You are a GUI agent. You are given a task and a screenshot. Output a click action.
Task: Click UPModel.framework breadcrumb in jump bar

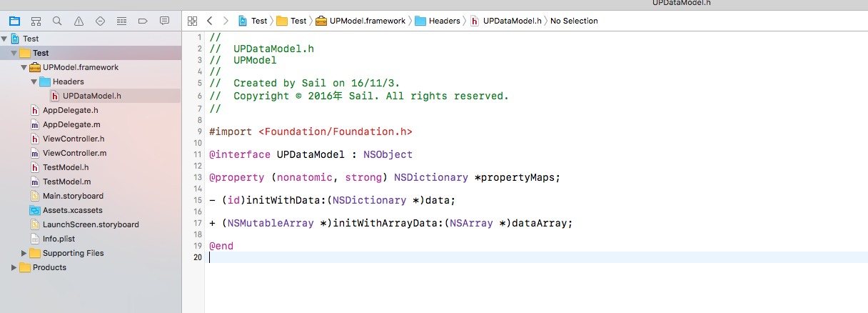tap(360, 21)
